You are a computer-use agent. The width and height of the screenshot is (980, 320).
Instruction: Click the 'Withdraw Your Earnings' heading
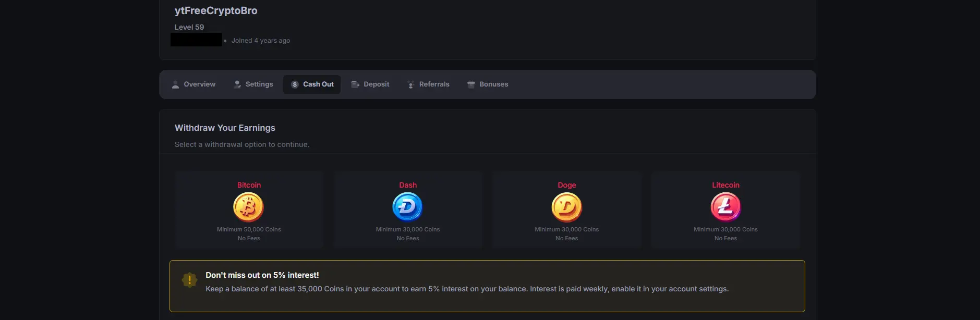click(x=225, y=128)
